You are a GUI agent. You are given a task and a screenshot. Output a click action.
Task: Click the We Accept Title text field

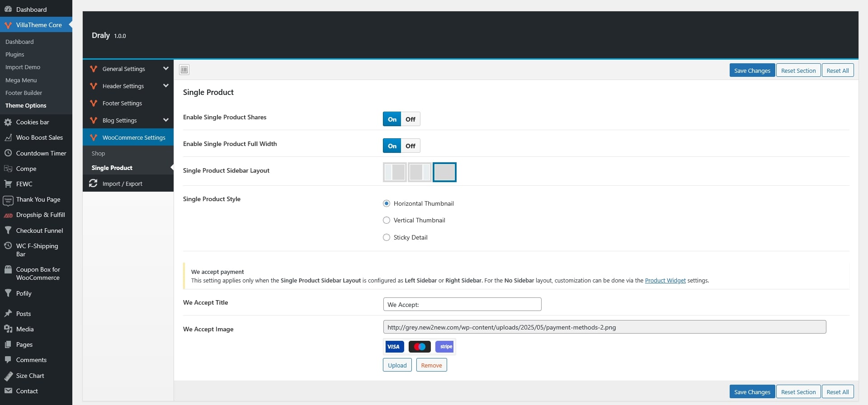coord(462,305)
